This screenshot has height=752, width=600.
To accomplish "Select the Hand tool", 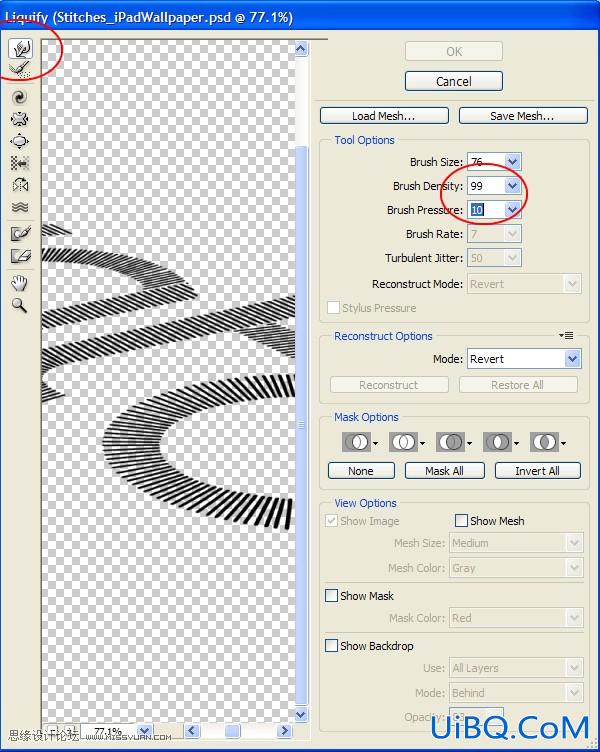I will coord(20,283).
